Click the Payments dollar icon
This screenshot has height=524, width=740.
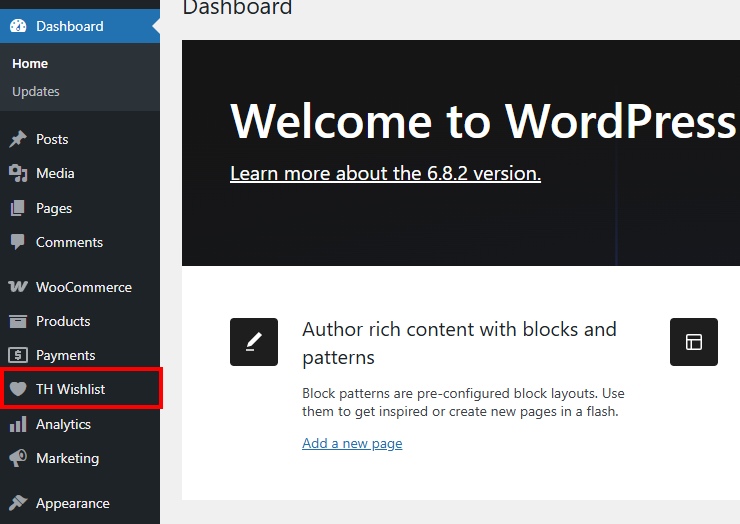pyautogui.click(x=18, y=355)
